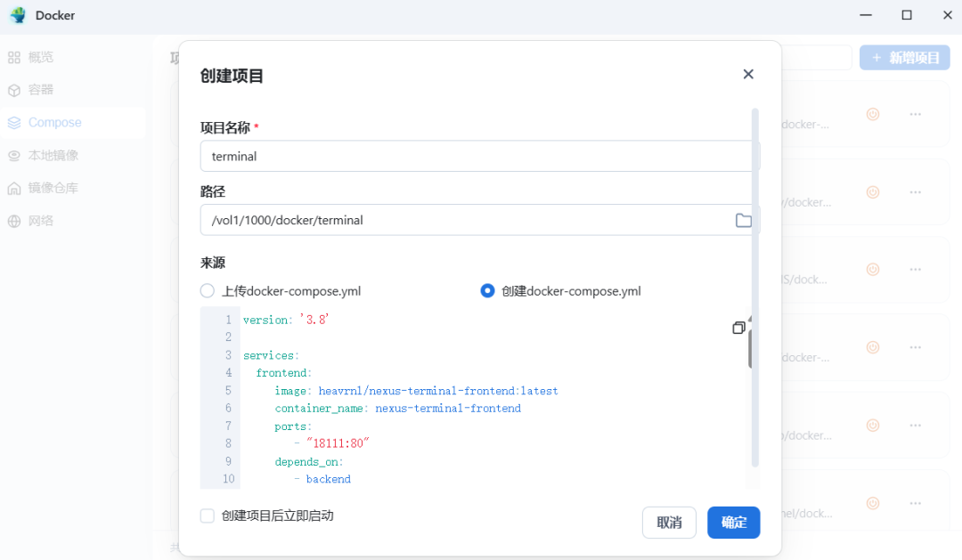The image size is (962, 560).
Task: Select the upload docker-compose.yml radio option
Action: pos(208,291)
